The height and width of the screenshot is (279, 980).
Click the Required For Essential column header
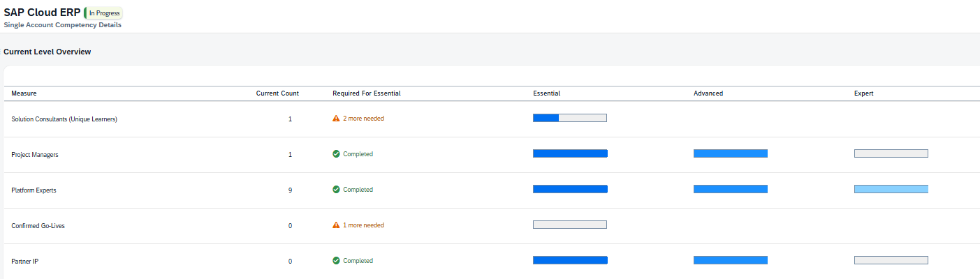pos(367,93)
